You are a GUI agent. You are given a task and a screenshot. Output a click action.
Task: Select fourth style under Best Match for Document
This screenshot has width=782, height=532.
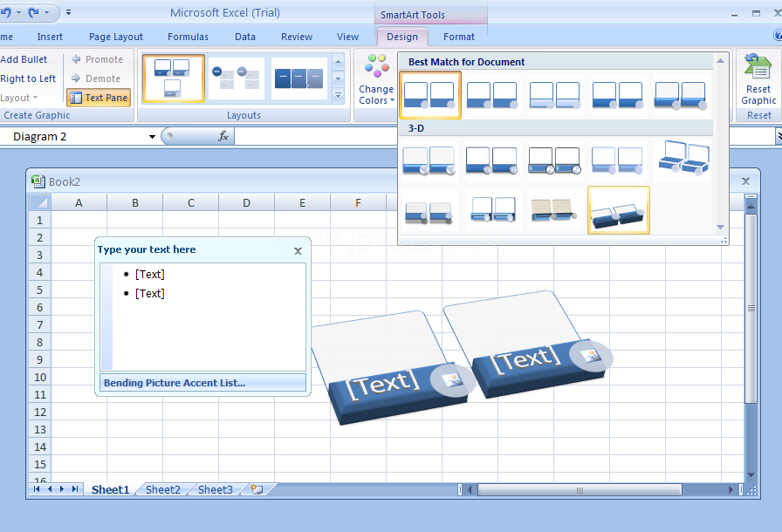click(x=618, y=95)
